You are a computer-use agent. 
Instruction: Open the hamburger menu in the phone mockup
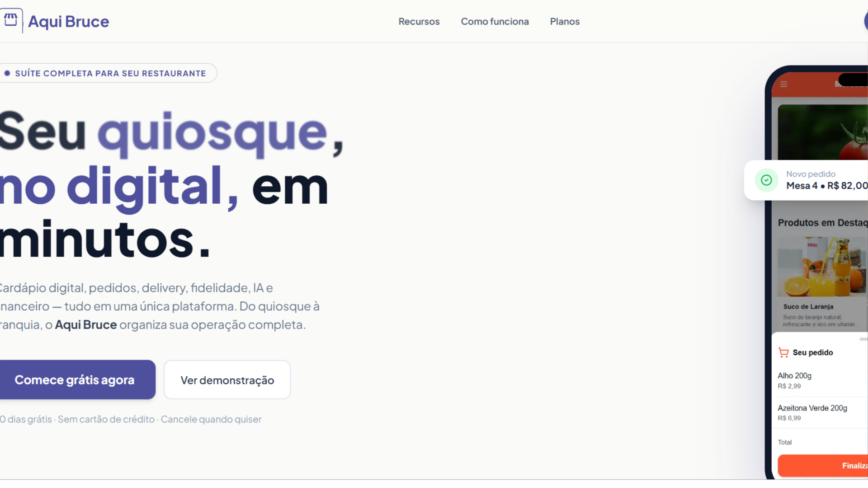[783, 84]
